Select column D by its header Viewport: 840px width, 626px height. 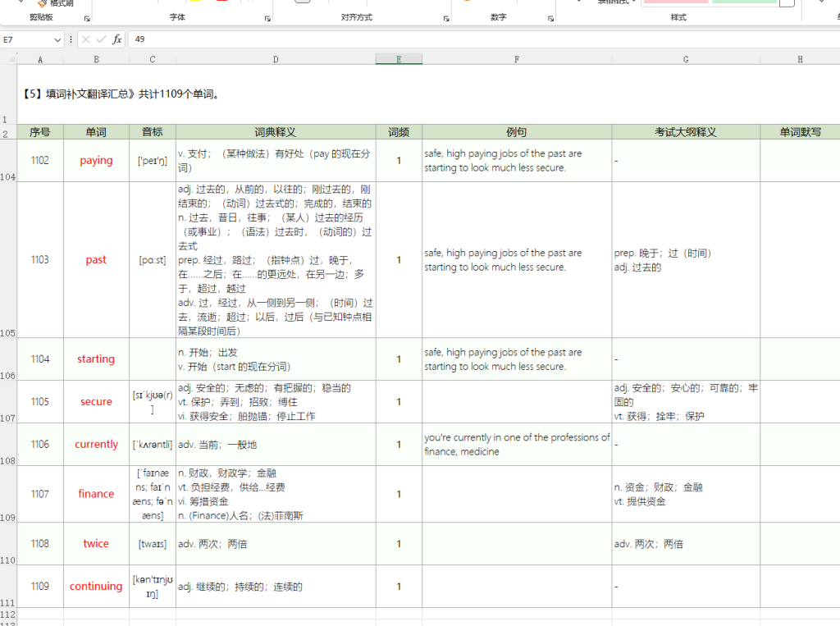click(276, 59)
